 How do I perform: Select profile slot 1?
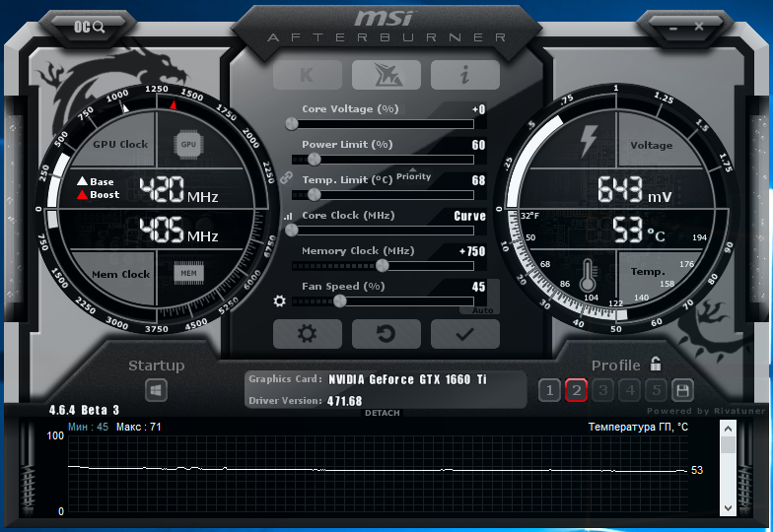point(550,390)
